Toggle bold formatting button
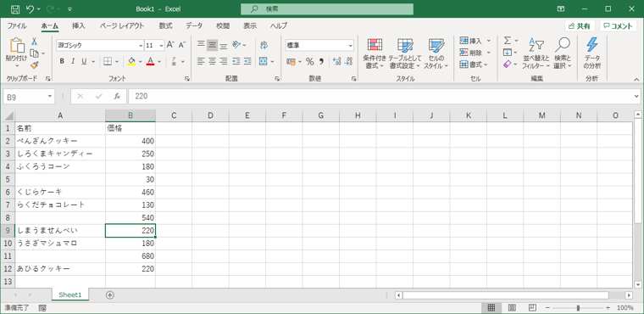Image resolution: width=644 pixels, height=314 pixels. (x=62, y=61)
